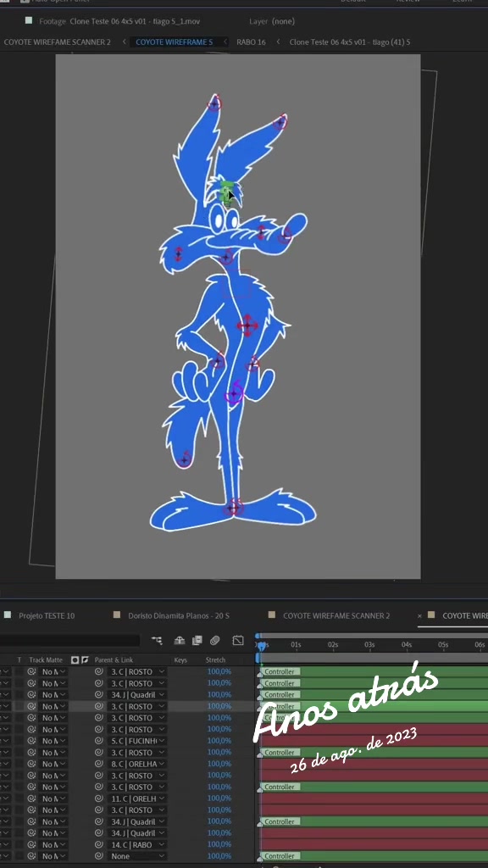The width and height of the screenshot is (488, 868).
Task: Click matte invert column header icon
Action: pyautogui.click(x=85, y=659)
